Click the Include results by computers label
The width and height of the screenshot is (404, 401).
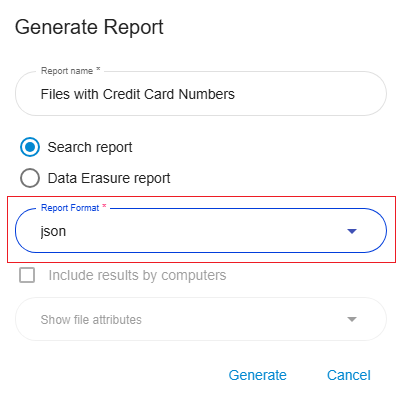coord(137,275)
